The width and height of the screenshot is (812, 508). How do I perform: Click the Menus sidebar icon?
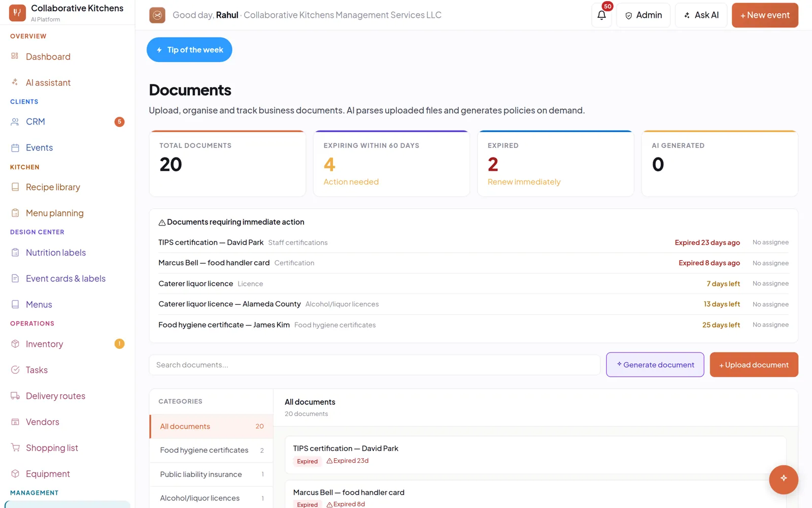tap(15, 304)
